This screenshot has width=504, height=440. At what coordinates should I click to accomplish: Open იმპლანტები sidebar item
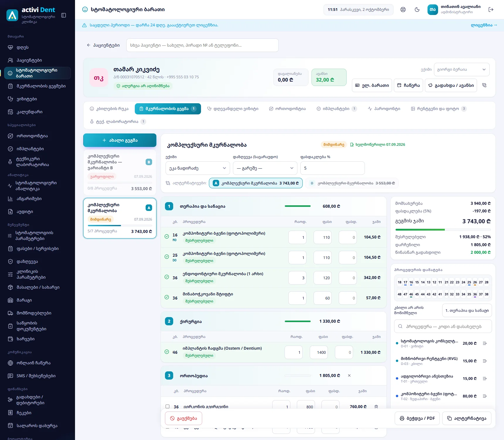click(x=38, y=149)
